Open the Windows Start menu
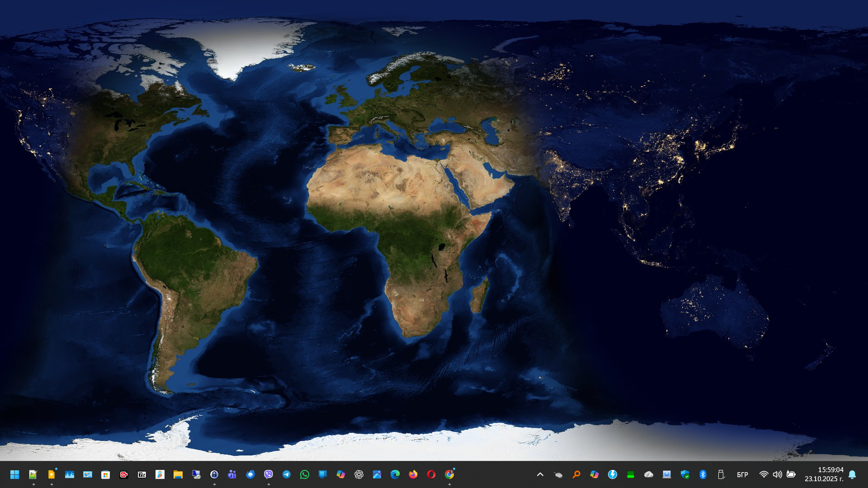The height and width of the screenshot is (488, 868). click(14, 474)
